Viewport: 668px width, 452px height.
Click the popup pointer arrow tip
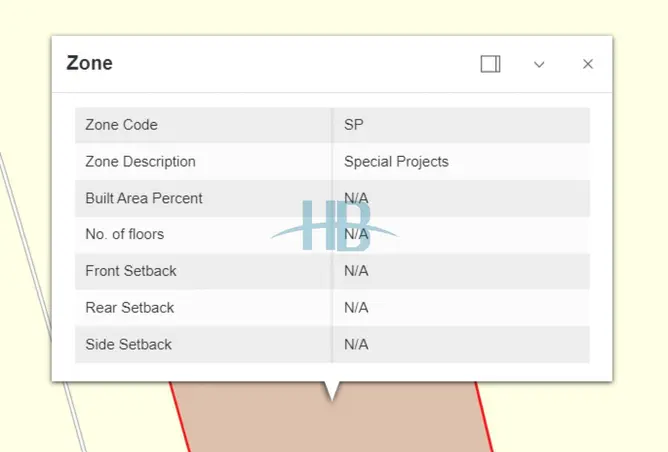click(x=332, y=397)
